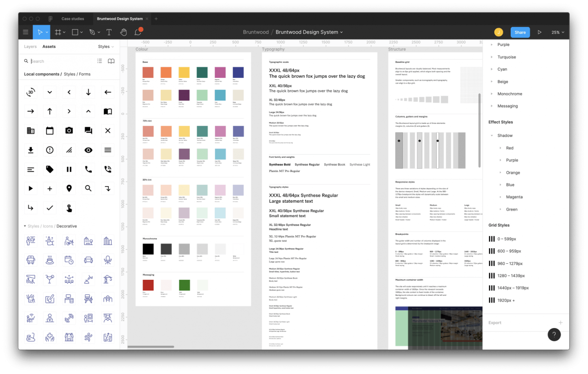This screenshot has height=374, width=588.
Task: Switch to the Assets panel tab
Action: 49,46
